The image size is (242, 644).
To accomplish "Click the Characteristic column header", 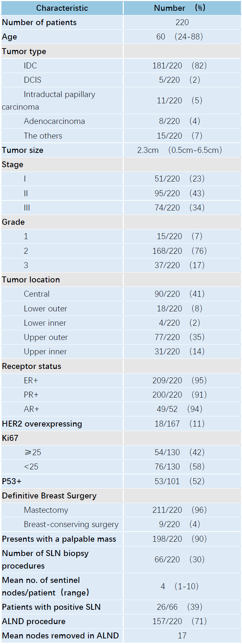I will [62, 8].
